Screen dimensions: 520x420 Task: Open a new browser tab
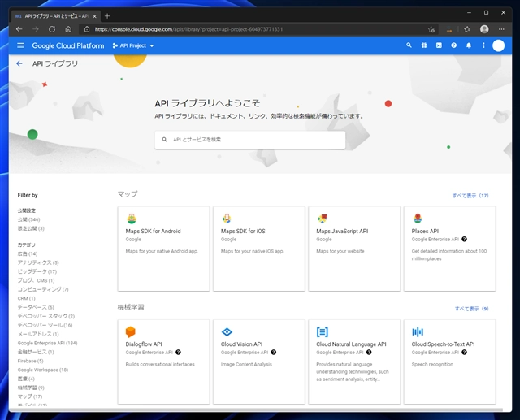point(107,16)
